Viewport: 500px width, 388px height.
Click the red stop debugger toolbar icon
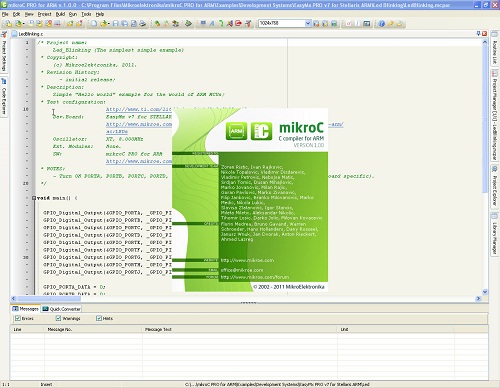[x=238, y=23]
